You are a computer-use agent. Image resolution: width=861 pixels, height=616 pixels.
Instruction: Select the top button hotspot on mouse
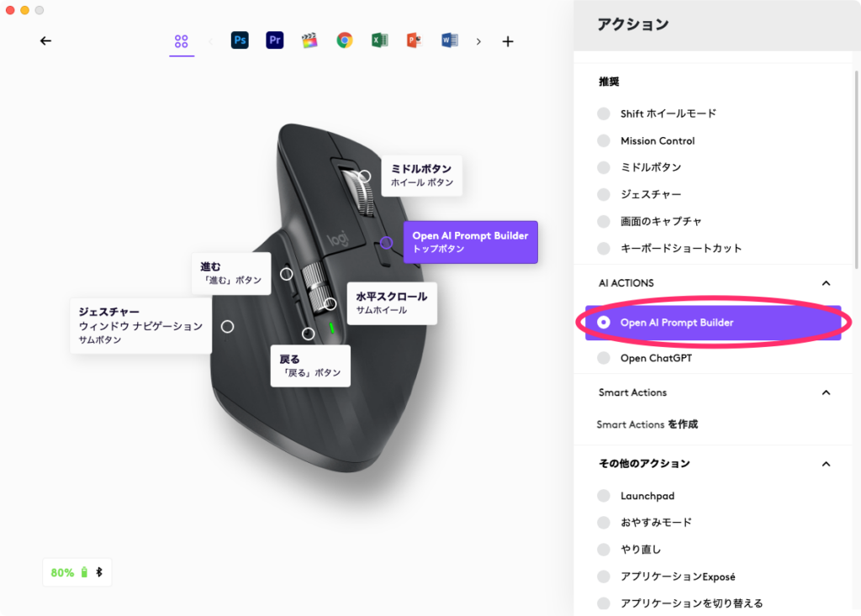[x=386, y=243]
